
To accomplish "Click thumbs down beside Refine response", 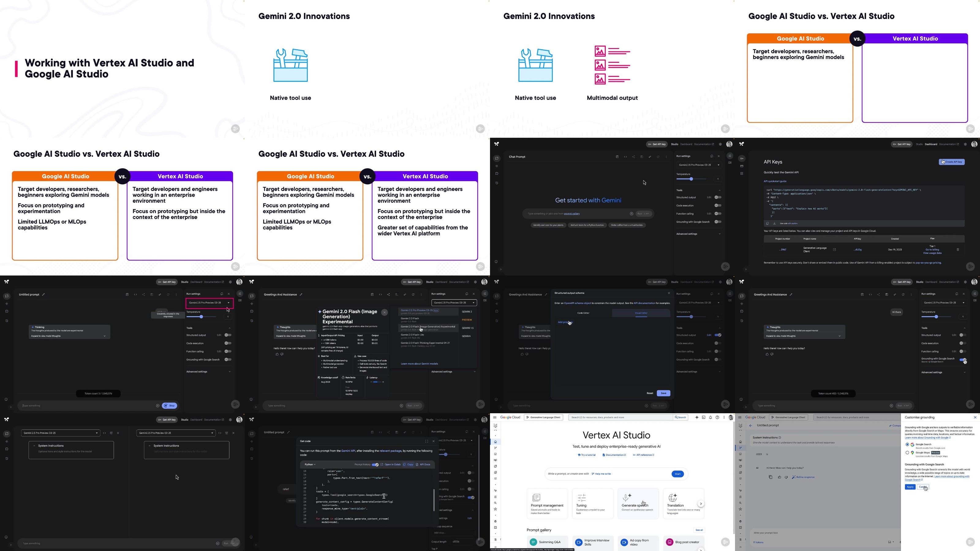I will click(786, 477).
